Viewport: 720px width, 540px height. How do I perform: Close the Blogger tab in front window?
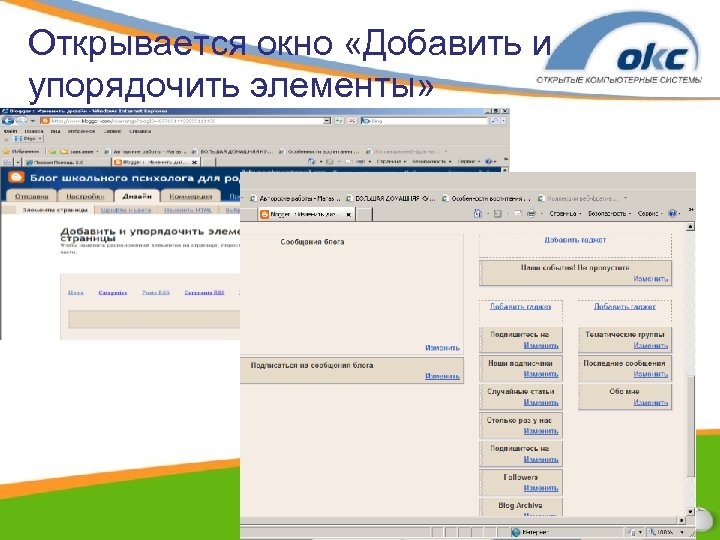[349, 214]
